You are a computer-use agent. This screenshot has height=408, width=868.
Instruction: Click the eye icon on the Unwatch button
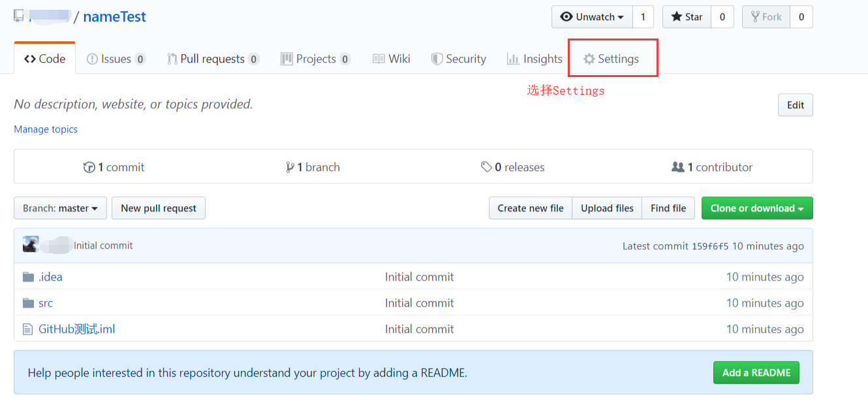566,17
